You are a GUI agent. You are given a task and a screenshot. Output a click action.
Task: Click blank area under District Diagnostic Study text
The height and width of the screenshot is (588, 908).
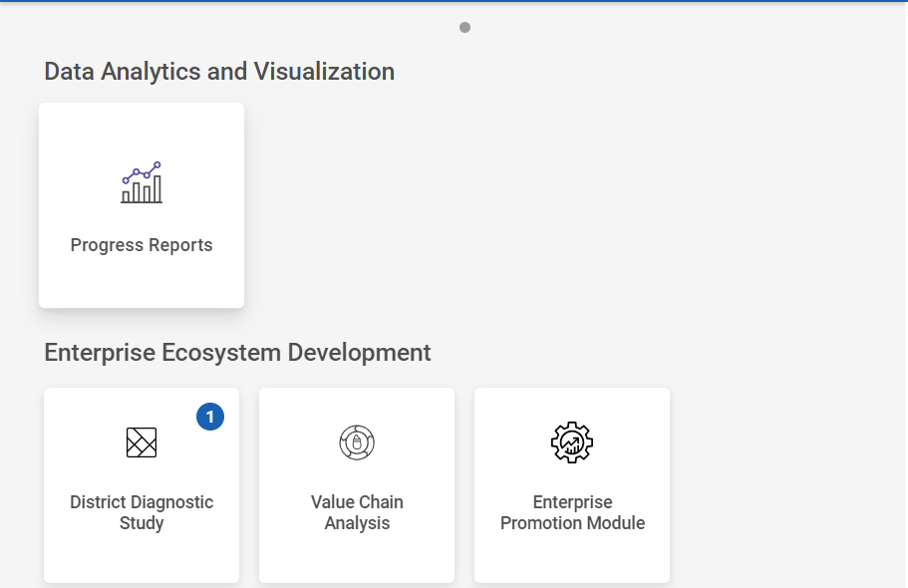[x=142, y=558]
